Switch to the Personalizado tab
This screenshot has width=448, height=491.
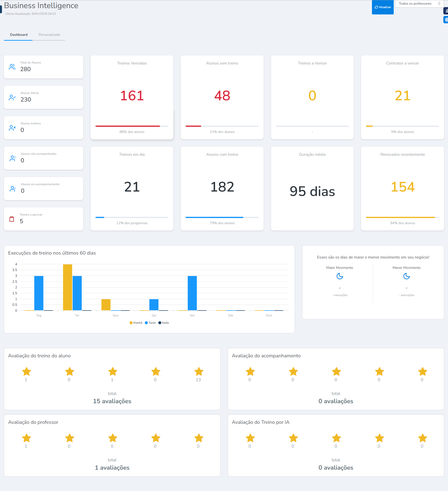[49, 35]
